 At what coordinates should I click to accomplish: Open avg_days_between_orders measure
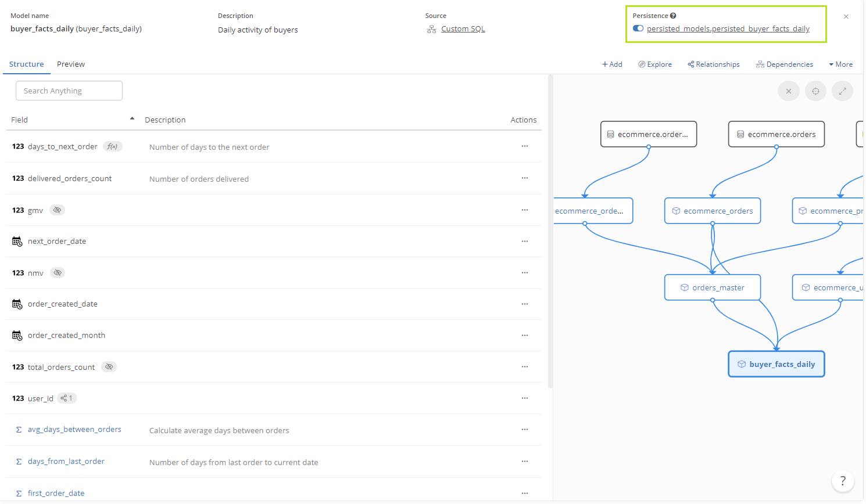tap(74, 430)
